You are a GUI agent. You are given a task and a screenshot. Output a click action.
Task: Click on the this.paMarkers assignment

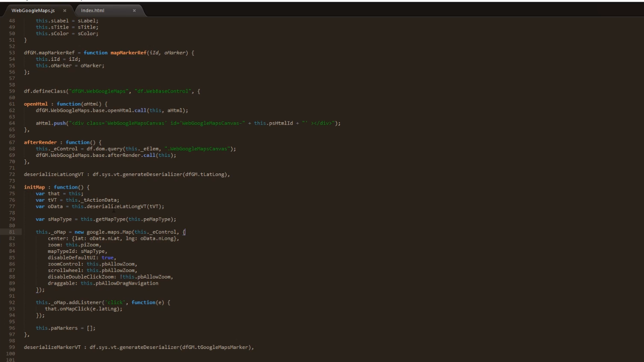[65, 328]
